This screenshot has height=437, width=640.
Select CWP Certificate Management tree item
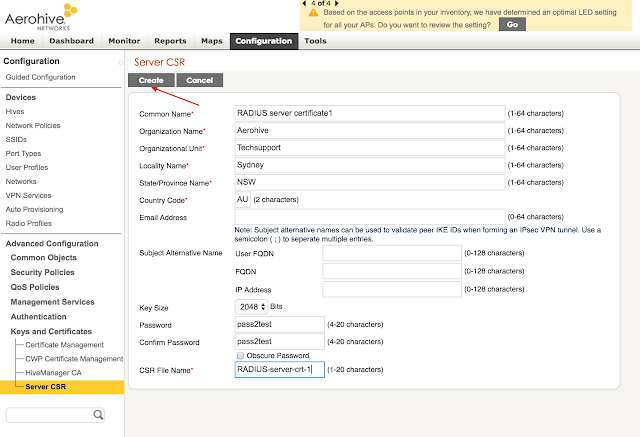[74, 359]
